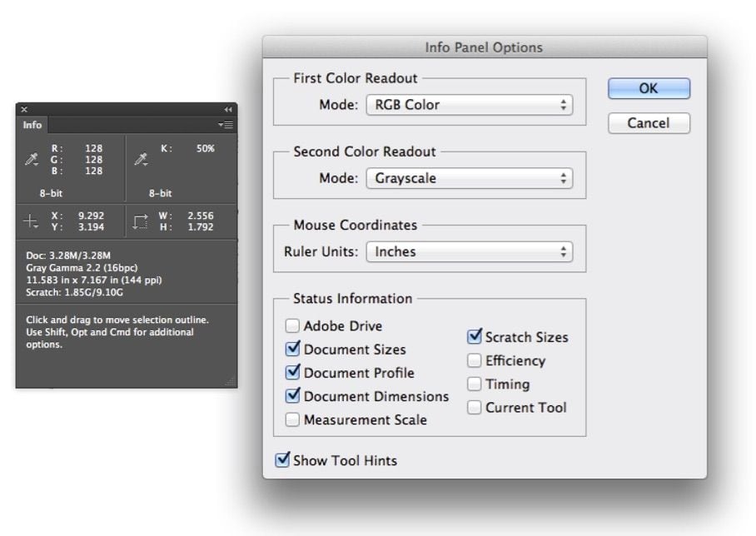Image resolution: width=756 pixels, height=536 pixels.
Task: Select the Info tab
Action: (x=32, y=125)
